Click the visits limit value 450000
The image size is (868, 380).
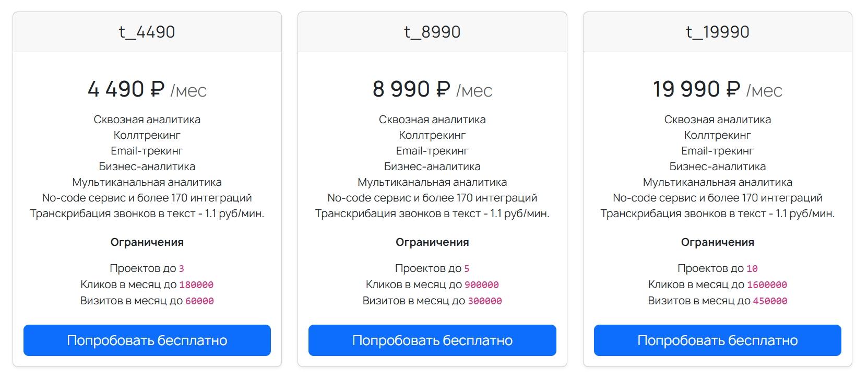point(770,301)
